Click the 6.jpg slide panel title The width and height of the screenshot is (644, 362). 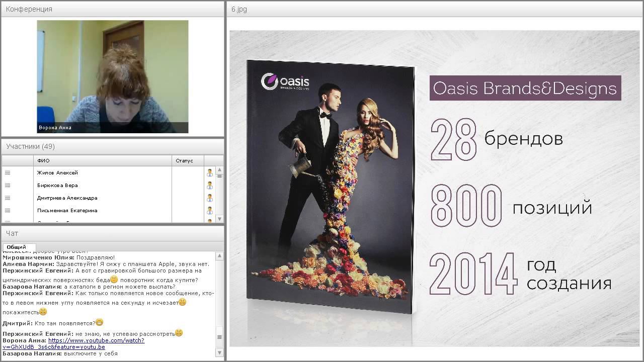(239, 9)
